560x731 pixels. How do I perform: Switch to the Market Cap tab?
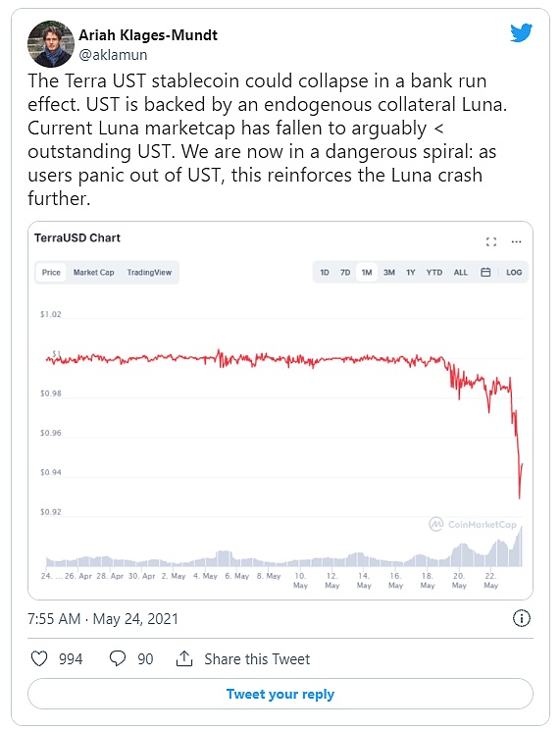93,272
